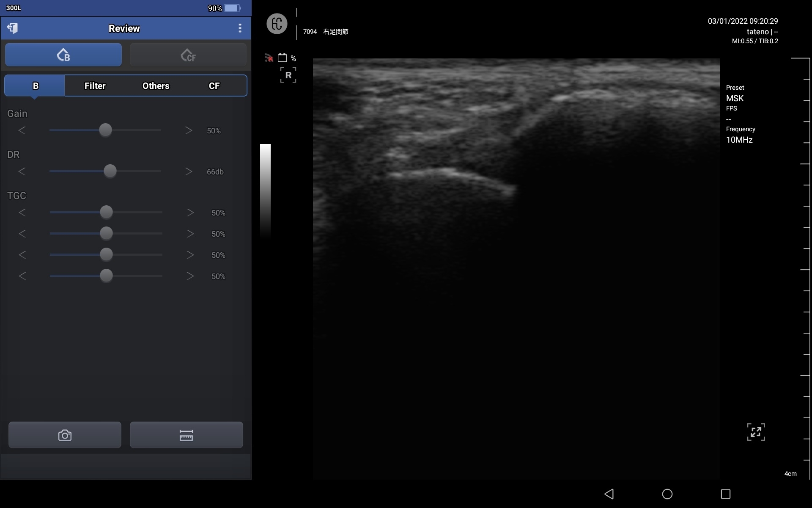Open the measurement ruler tool
Image resolution: width=812 pixels, height=508 pixels.
pyautogui.click(x=186, y=435)
